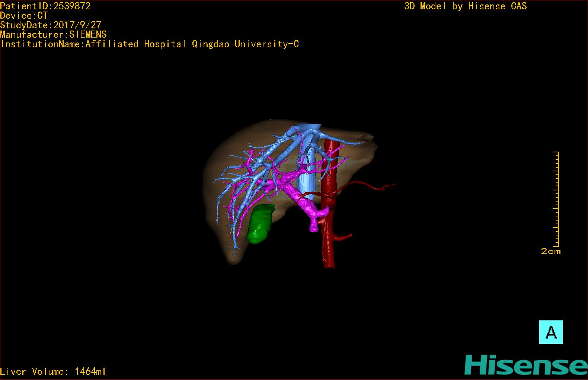Click the 3D Model by Hisense CAS label
Viewport: 588px width, 380px height.
tap(466, 6)
